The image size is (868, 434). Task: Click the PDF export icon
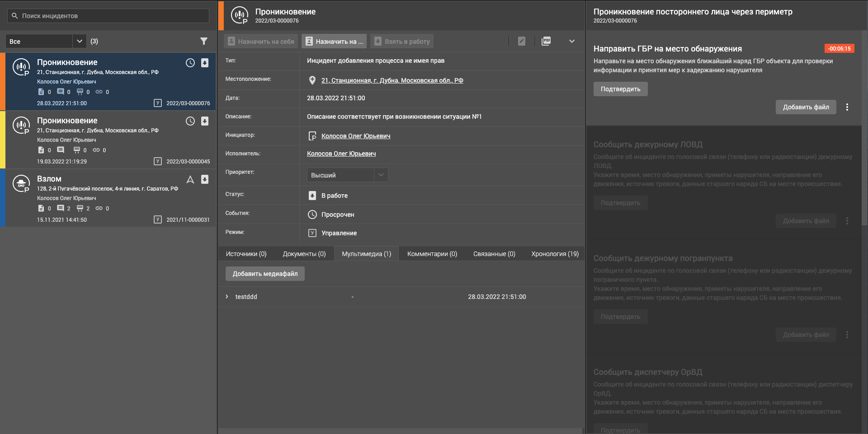(546, 41)
